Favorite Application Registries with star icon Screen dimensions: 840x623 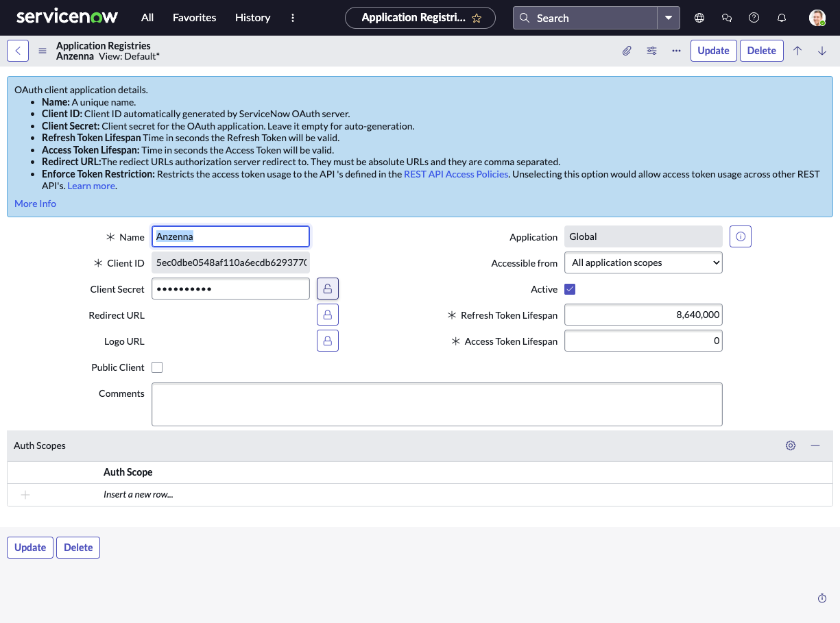click(x=477, y=19)
